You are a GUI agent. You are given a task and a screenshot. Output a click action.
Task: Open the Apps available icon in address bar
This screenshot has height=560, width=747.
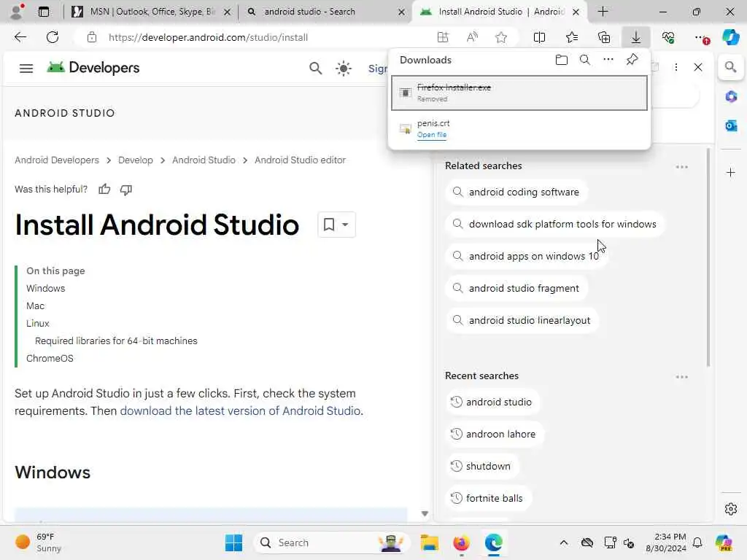coord(443,37)
